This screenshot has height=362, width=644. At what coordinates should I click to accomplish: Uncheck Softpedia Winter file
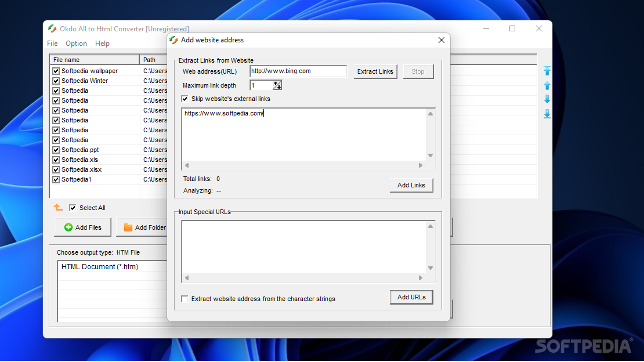pos(56,81)
